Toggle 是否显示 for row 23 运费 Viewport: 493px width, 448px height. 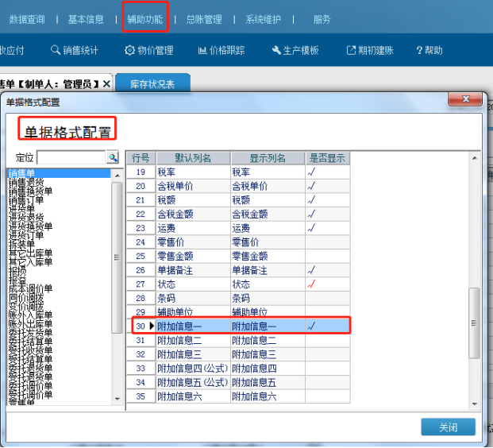[327, 228]
